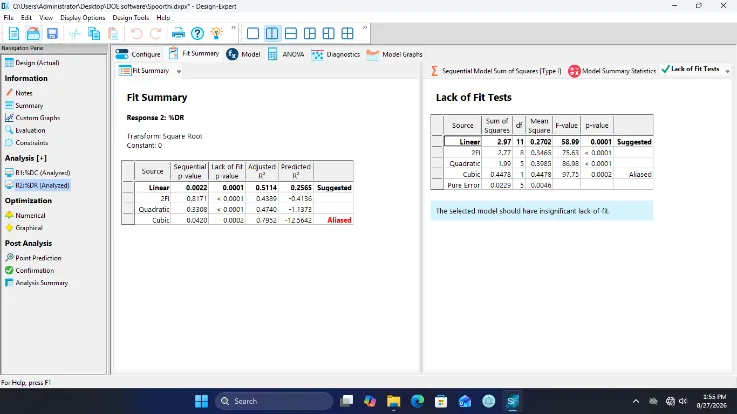Show Sequential Model Sum of Squares view
Screen dimensions: 737x414
point(496,71)
